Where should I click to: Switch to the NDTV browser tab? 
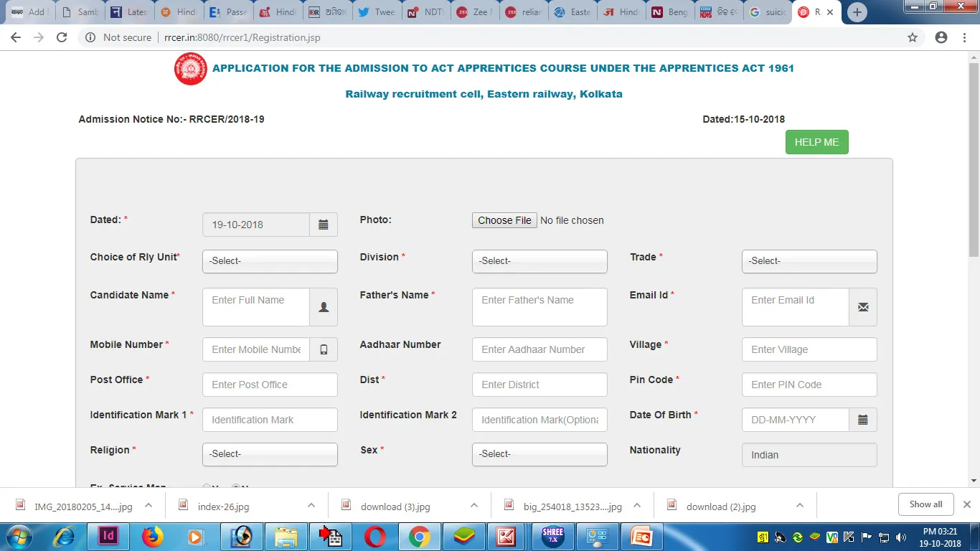pos(426,12)
